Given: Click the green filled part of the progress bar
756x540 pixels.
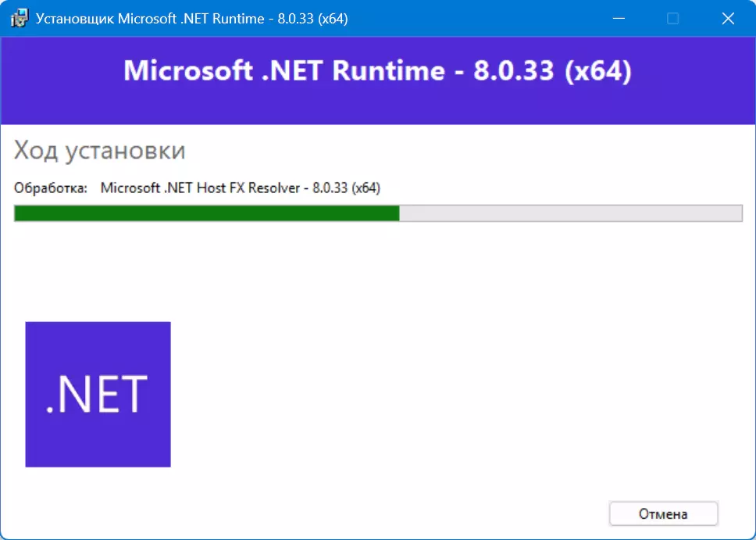Looking at the screenshot, I should (x=207, y=213).
